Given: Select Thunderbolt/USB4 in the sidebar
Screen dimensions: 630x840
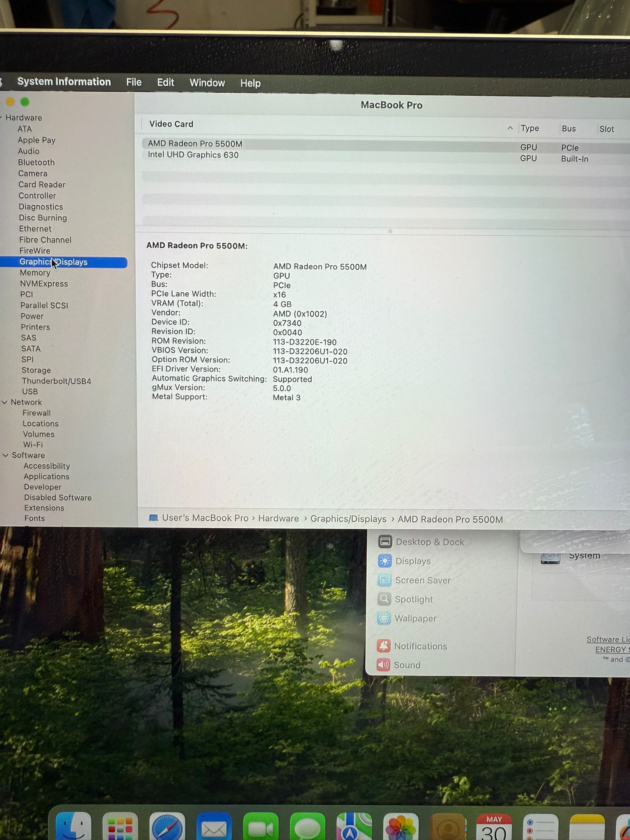Looking at the screenshot, I should point(57,381).
